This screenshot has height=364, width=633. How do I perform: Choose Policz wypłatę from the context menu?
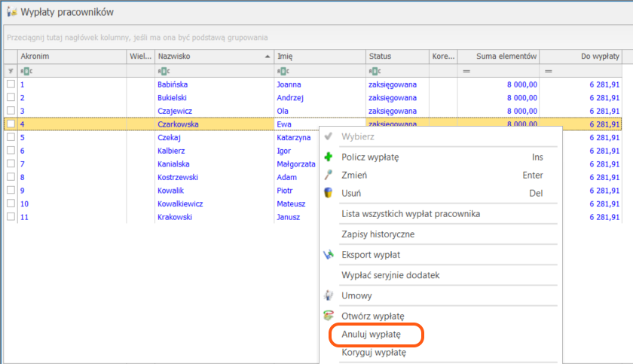pos(441,157)
